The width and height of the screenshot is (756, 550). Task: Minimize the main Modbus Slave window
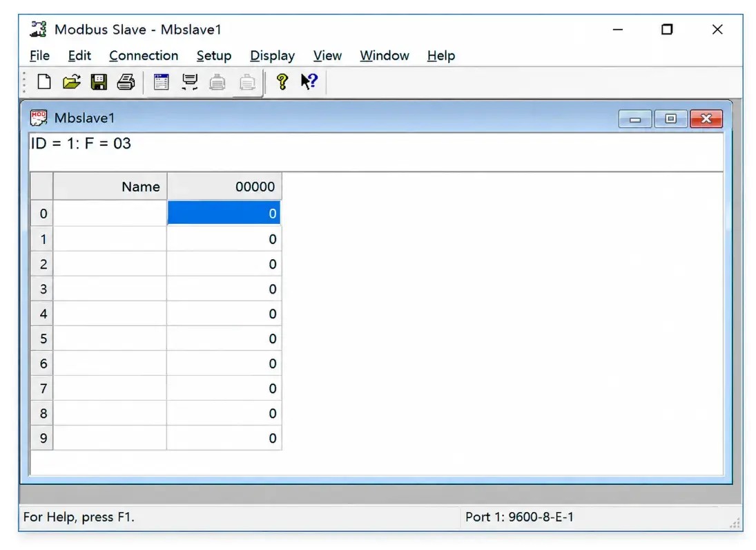coord(618,30)
